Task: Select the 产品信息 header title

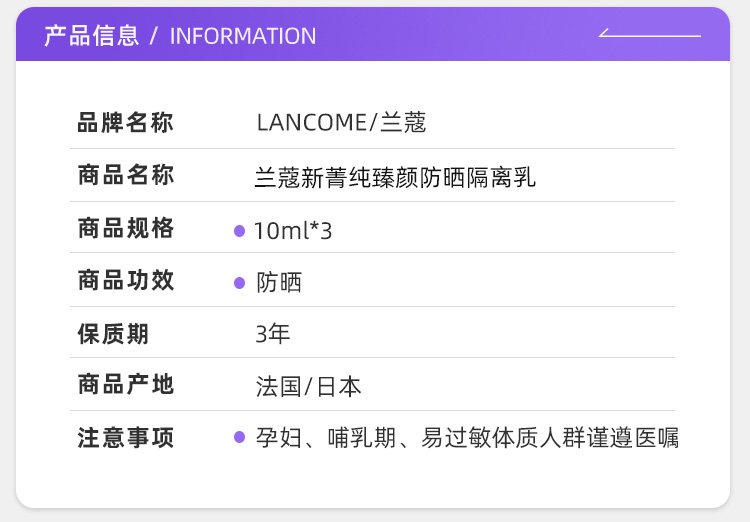Action: [x=91, y=36]
